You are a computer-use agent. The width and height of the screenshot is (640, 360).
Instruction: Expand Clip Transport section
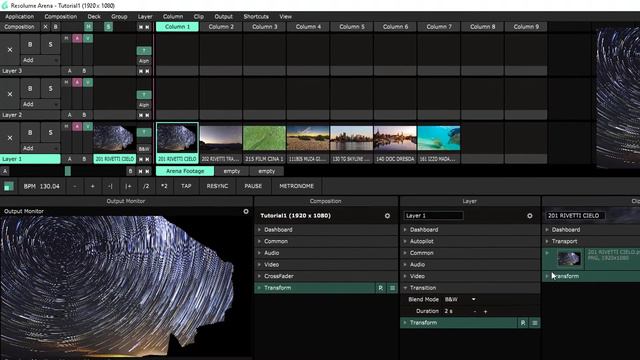tap(591, 242)
